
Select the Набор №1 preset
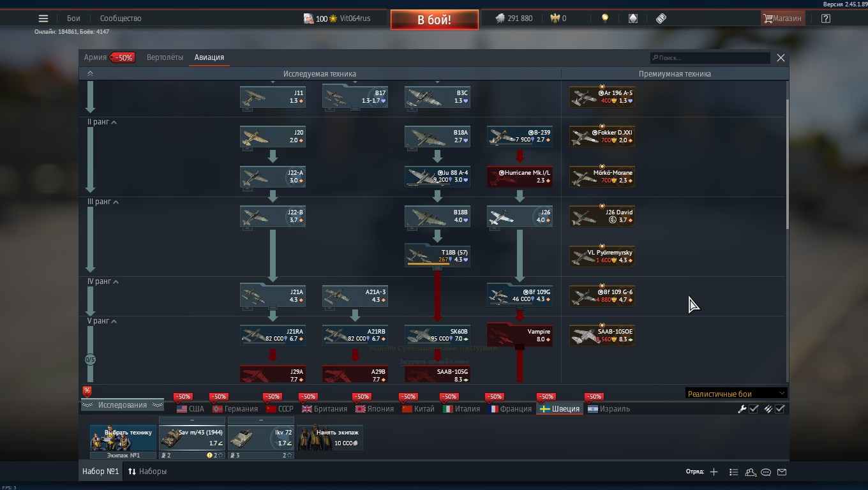coord(100,471)
